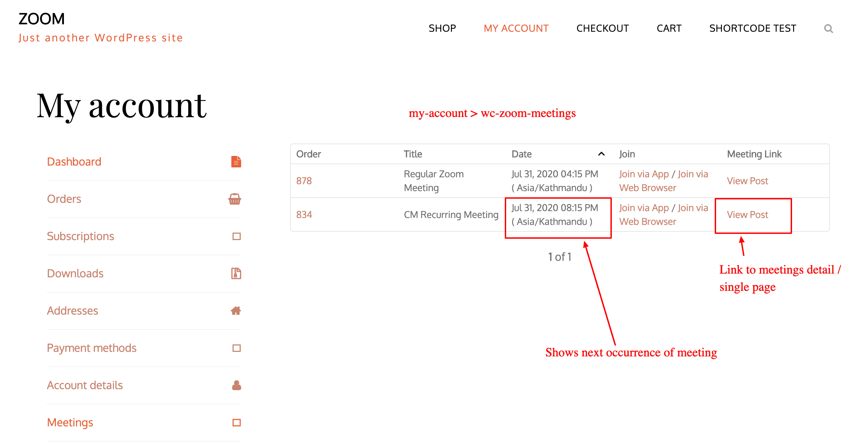Open the search magnifier icon
Viewport: 868px width, 445px height.
pos(828,28)
